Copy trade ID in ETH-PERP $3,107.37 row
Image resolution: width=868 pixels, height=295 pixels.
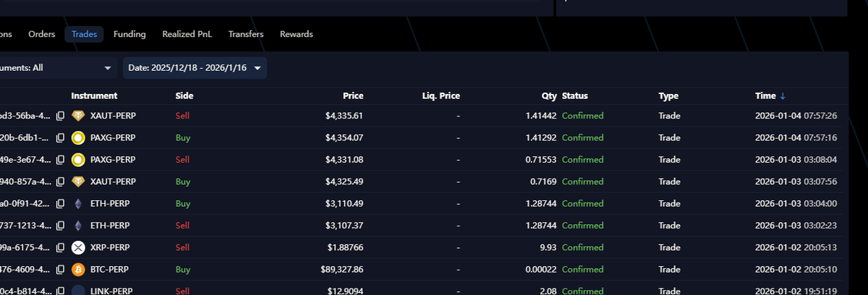click(61, 226)
